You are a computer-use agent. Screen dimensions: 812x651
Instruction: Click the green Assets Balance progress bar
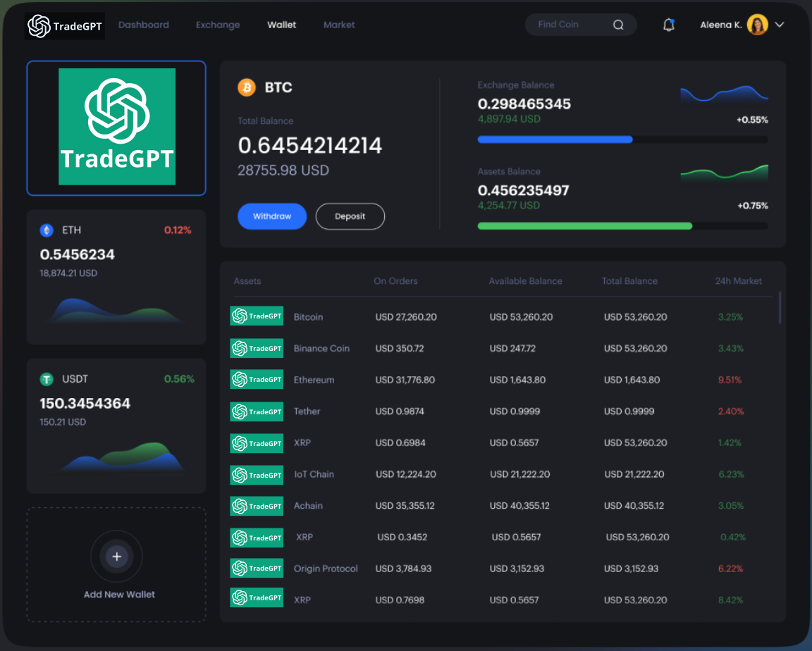click(584, 226)
